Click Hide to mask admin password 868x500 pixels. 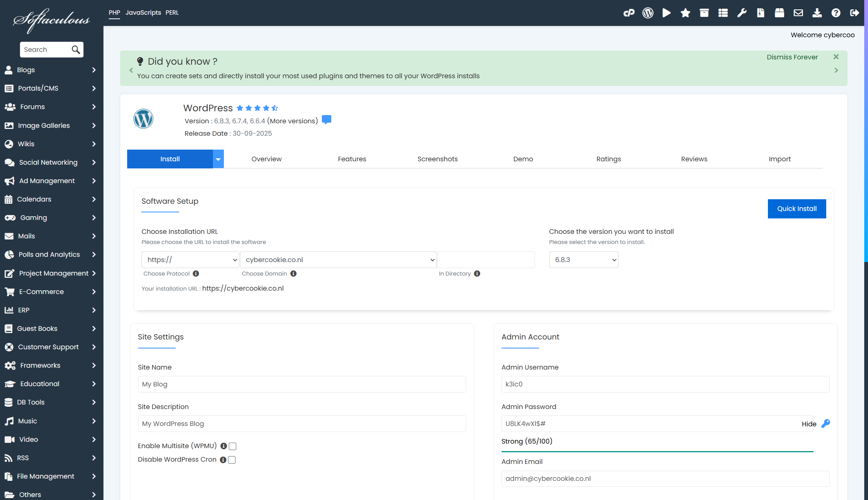pos(809,424)
